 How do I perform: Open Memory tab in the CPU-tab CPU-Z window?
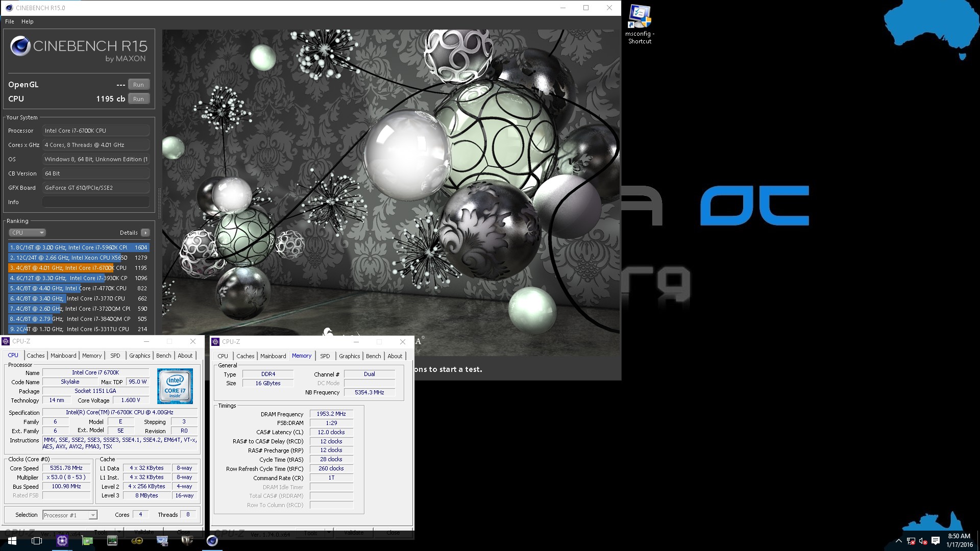click(92, 356)
